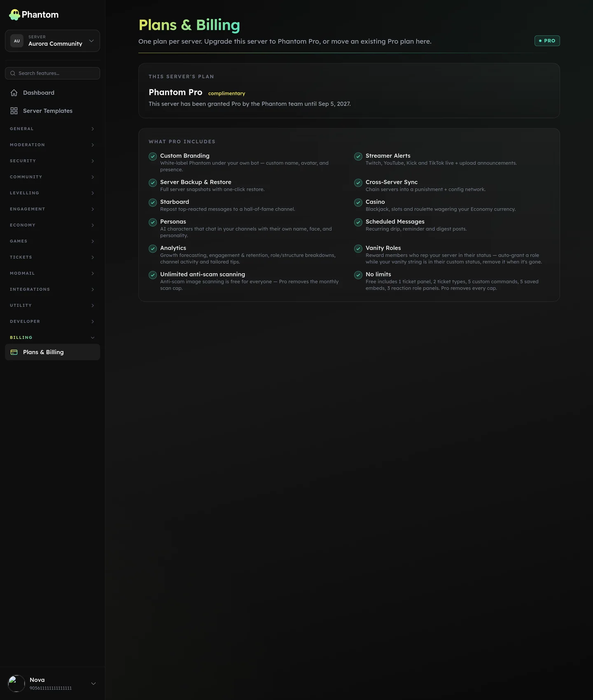Click the Dashboard home icon
This screenshot has width=593, height=700.
tap(14, 93)
